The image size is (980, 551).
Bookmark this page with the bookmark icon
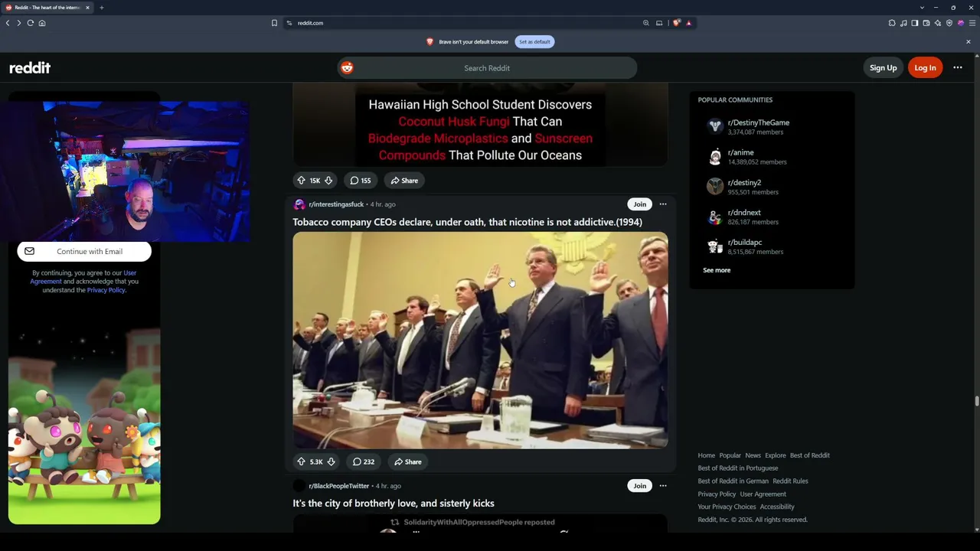pyautogui.click(x=274, y=23)
